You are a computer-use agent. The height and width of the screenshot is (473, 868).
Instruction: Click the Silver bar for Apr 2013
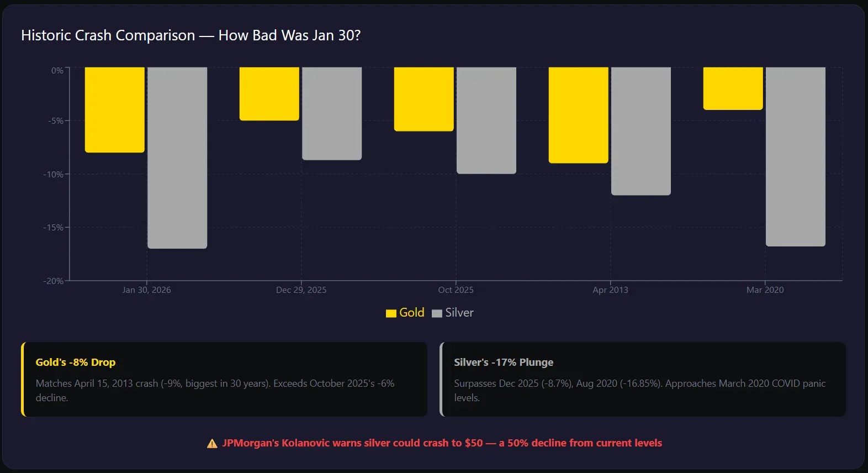641,131
